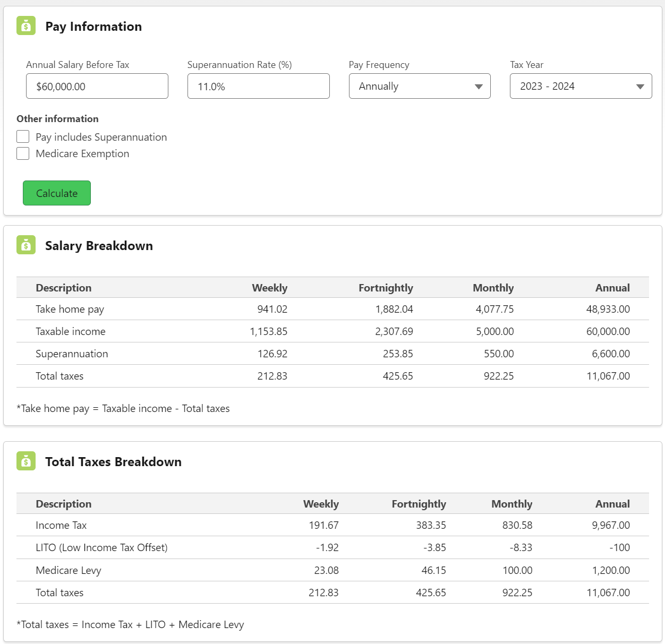Click the Taxable income row label
Viewport: 665px width, 644px height.
coord(71,331)
